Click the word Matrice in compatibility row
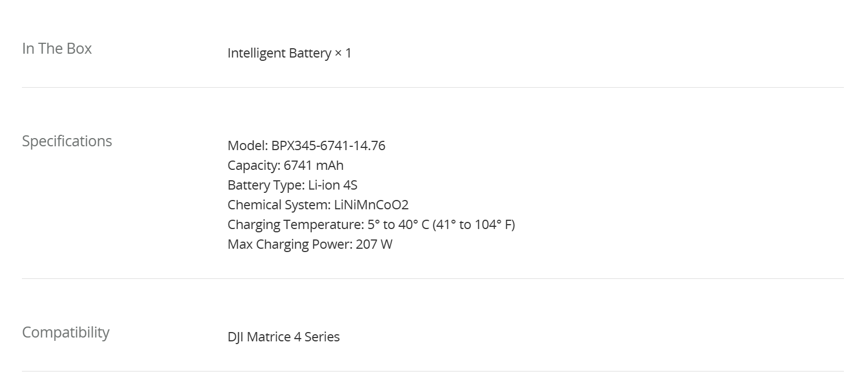 [x=269, y=337]
